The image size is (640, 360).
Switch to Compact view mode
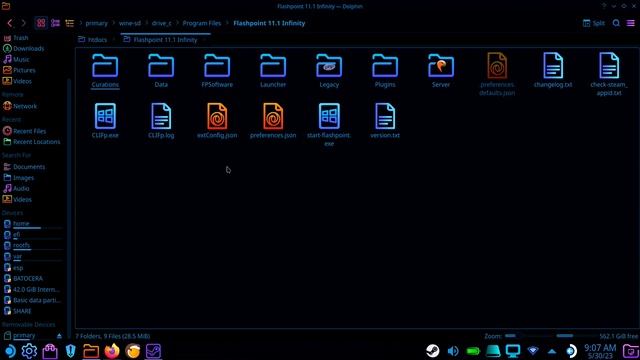[56, 23]
